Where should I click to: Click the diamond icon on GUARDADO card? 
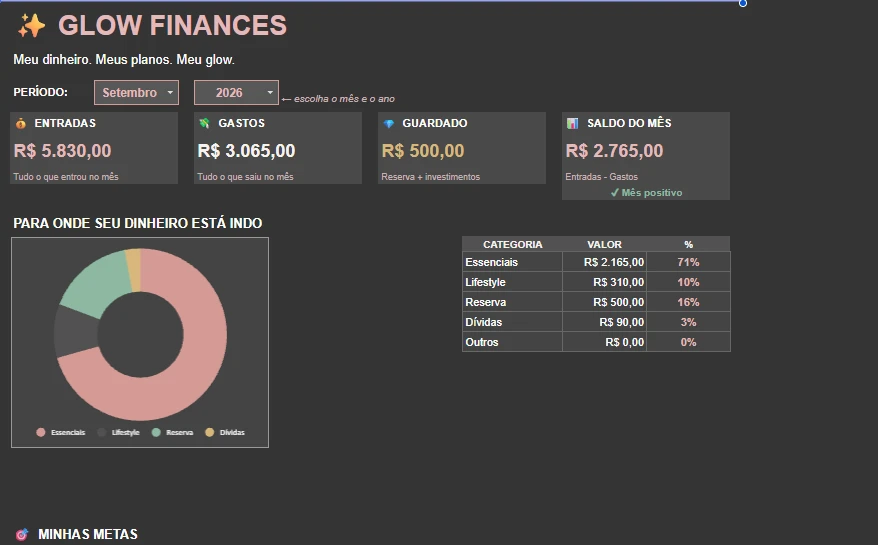(x=389, y=123)
